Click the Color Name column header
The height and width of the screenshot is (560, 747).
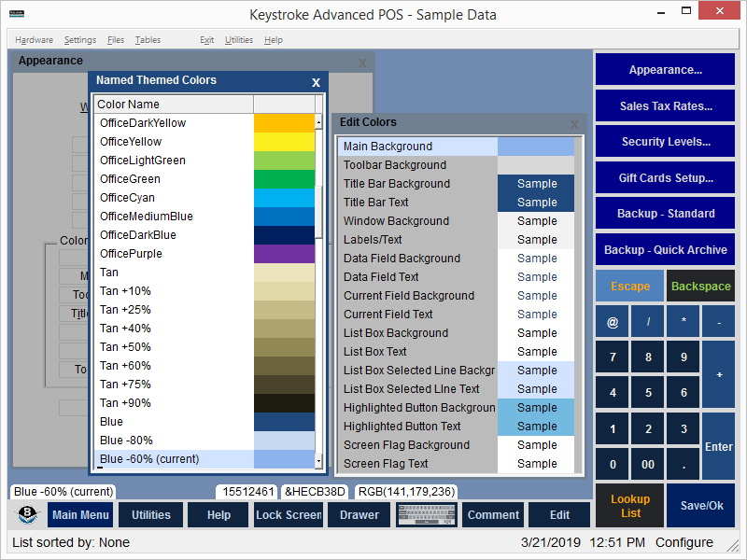click(x=173, y=105)
